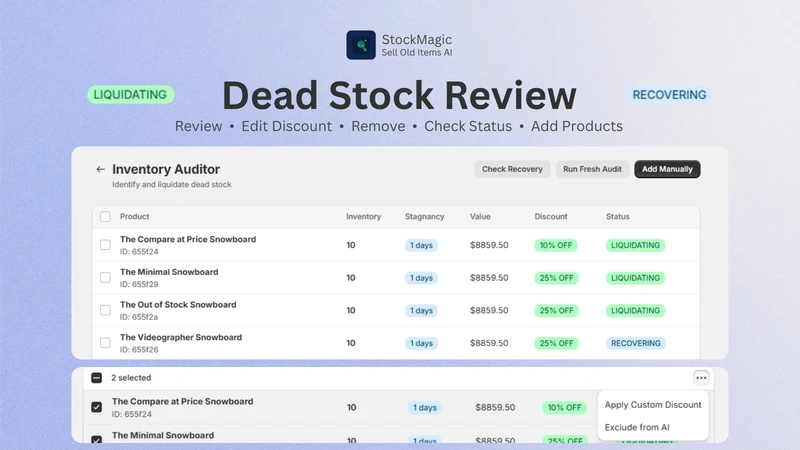Click the Check Recovery button
The width and height of the screenshot is (800, 450).
(x=512, y=169)
